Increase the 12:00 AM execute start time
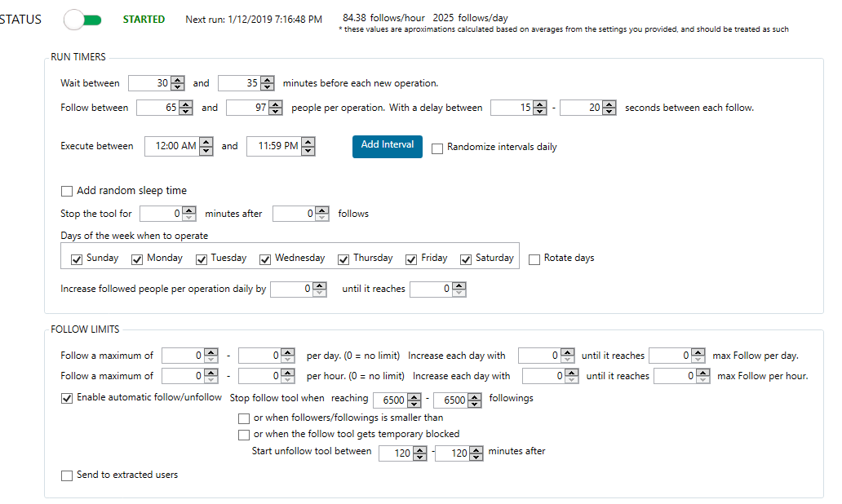The image size is (842, 504). [x=206, y=142]
